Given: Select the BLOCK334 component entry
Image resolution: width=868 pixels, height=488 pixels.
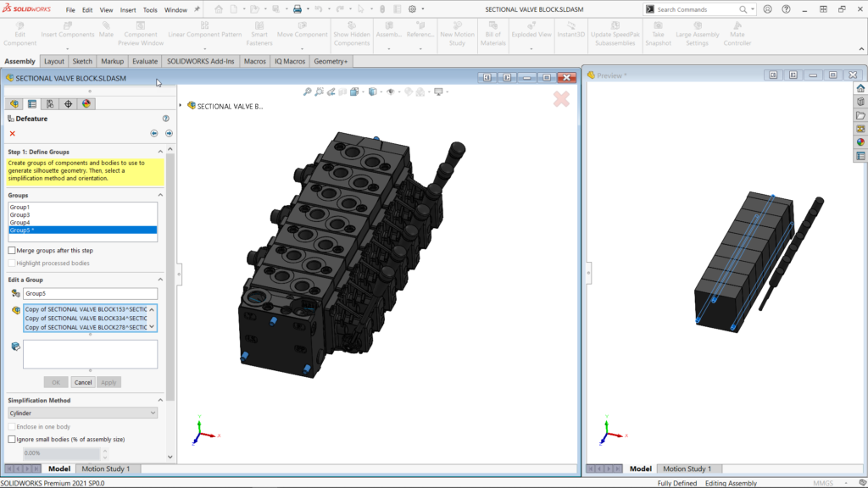Looking at the screenshot, I should pos(86,319).
